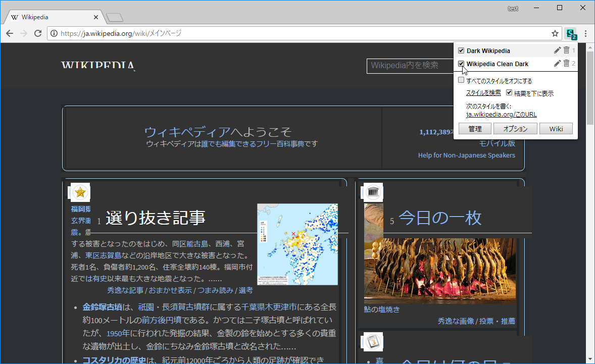This screenshot has width=595, height=364.
Task: Click the gold star icon above 選り抜き記事
Action: [x=79, y=192]
